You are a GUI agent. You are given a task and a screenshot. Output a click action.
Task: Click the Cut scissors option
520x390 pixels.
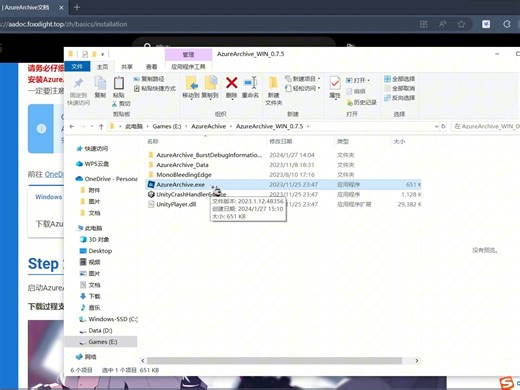[121, 104]
